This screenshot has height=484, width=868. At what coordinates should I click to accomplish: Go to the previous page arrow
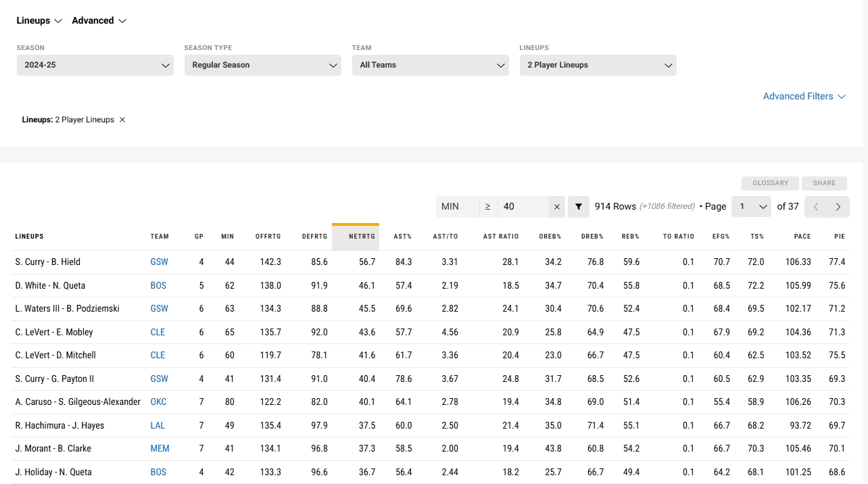click(816, 207)
